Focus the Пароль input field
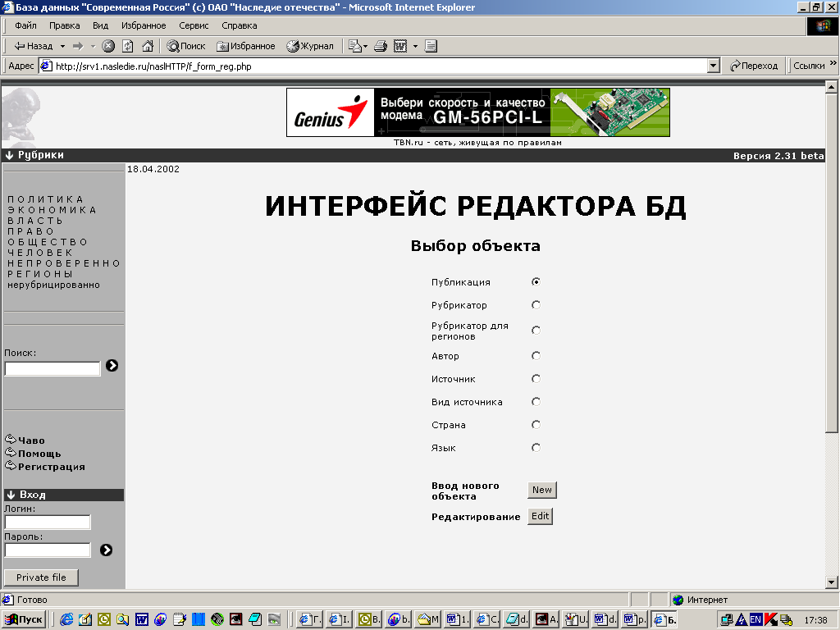This screenshot has height=630, width=840. 48,550
